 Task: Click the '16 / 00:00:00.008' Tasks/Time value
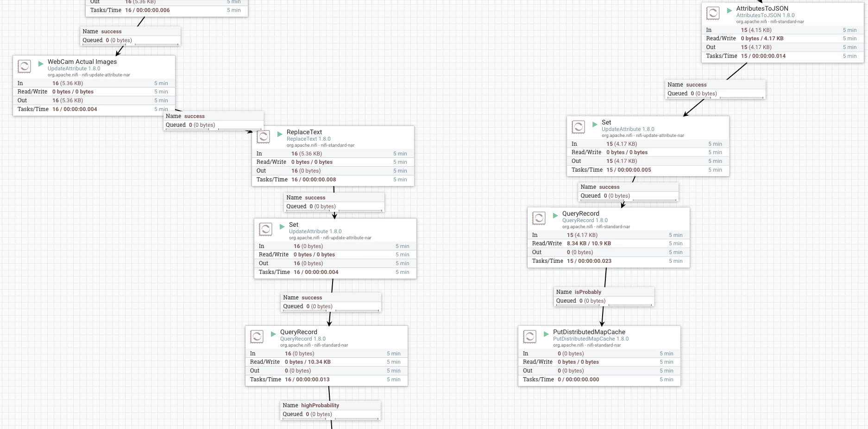[x=314, y=180]
